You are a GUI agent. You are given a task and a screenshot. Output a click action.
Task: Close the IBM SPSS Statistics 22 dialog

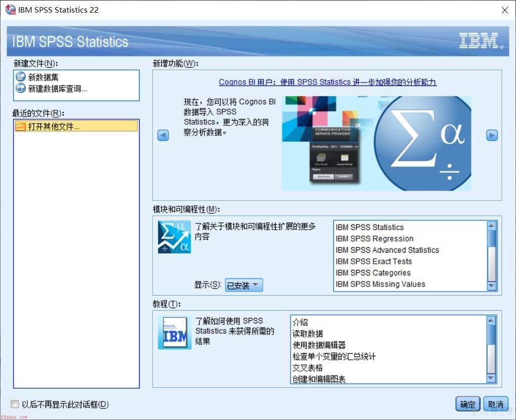[x=504, y=10]
